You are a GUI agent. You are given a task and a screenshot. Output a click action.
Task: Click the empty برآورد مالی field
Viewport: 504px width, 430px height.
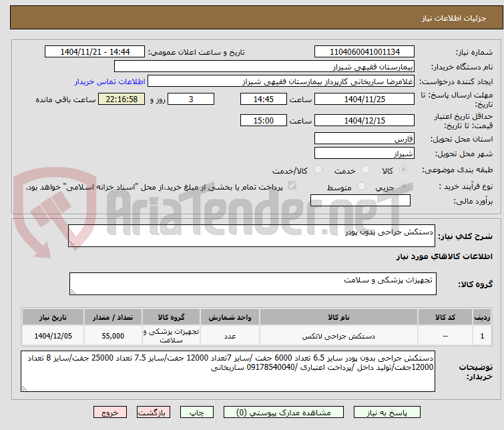click(360, 200)
